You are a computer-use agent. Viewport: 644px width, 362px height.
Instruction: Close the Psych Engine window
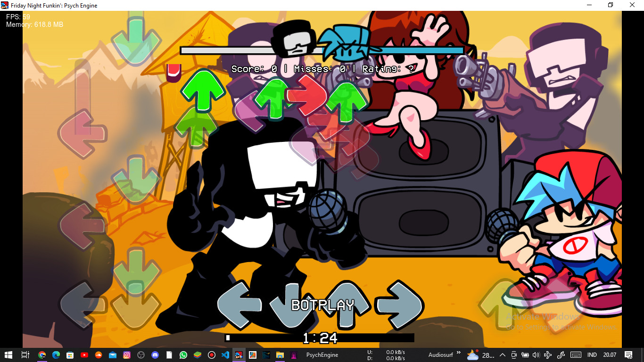point(633,5)
